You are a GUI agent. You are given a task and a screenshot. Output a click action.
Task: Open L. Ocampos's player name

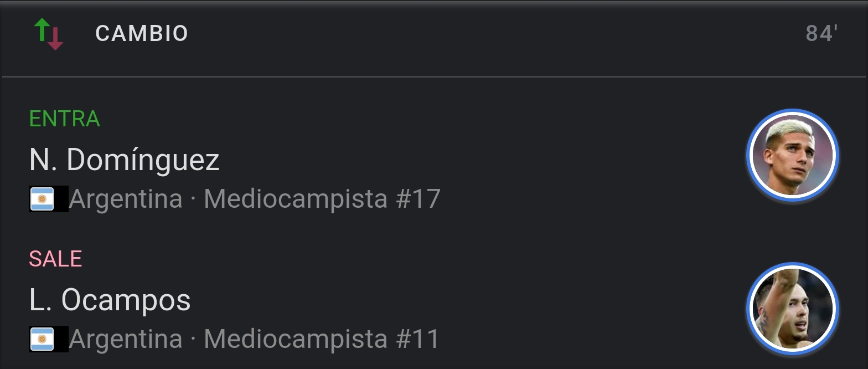tap(110, 300)
